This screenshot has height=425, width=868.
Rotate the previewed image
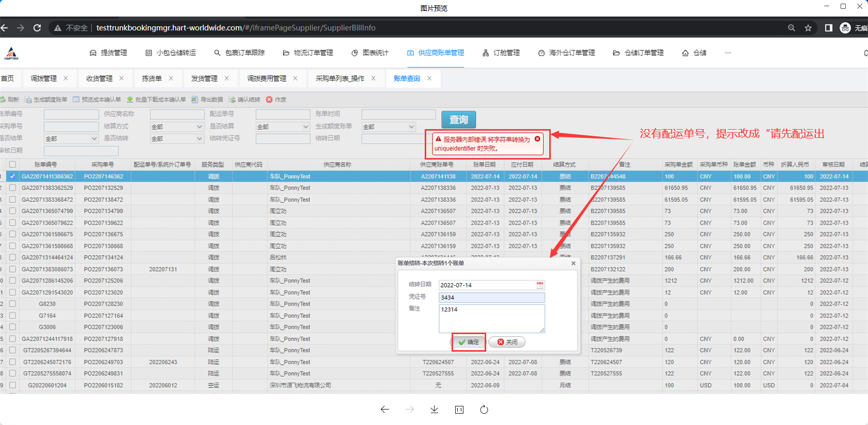484,410
